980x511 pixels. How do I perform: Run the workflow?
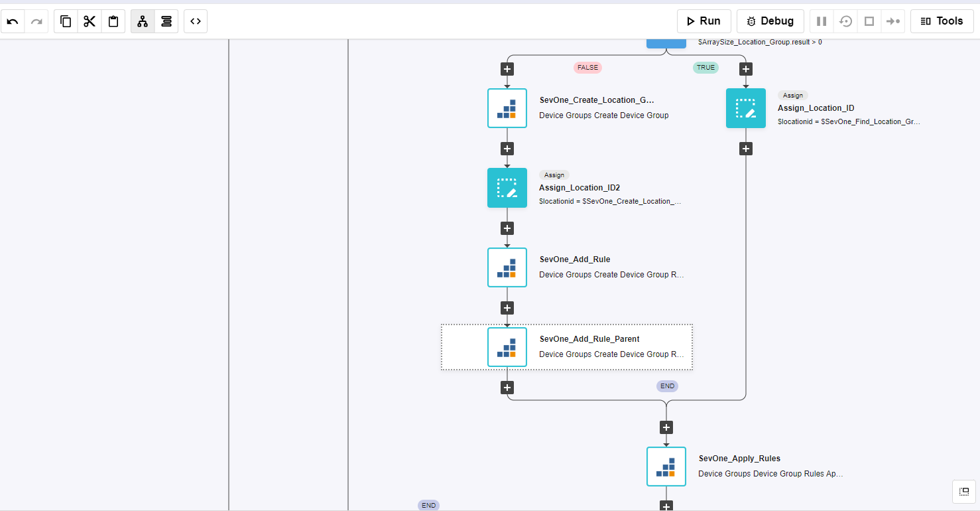pos(704,21)
